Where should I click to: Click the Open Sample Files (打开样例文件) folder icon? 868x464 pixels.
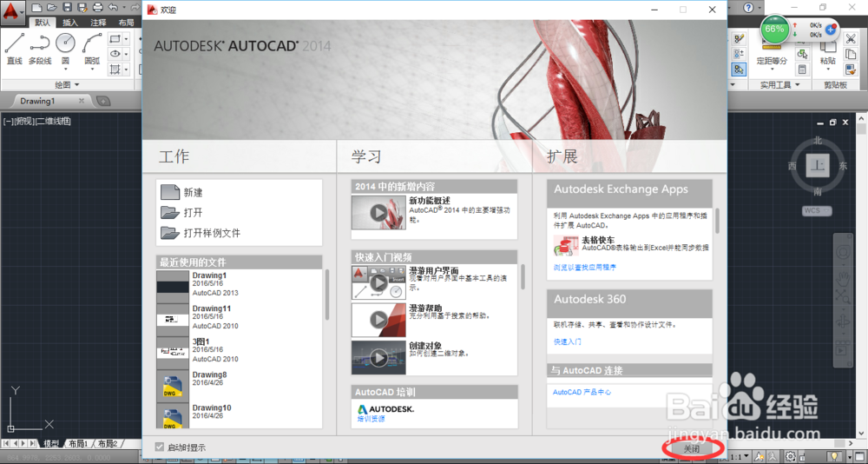click(170, 232)
